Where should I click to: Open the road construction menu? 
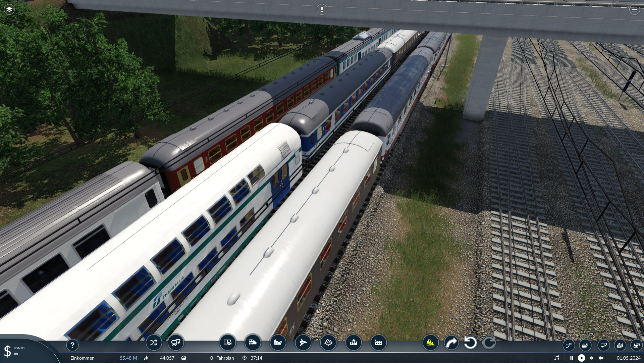click(228, 343)
